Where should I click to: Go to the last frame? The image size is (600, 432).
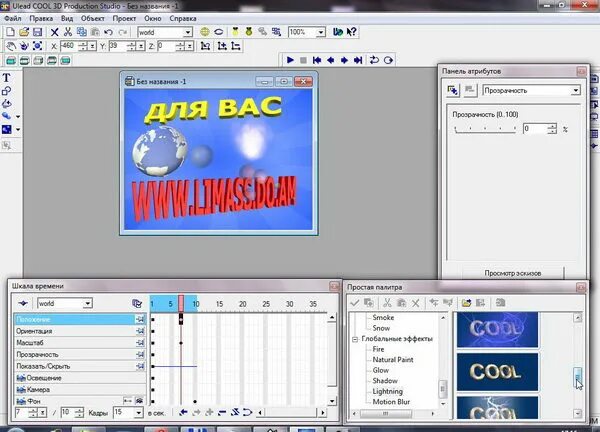click(358, 60)
